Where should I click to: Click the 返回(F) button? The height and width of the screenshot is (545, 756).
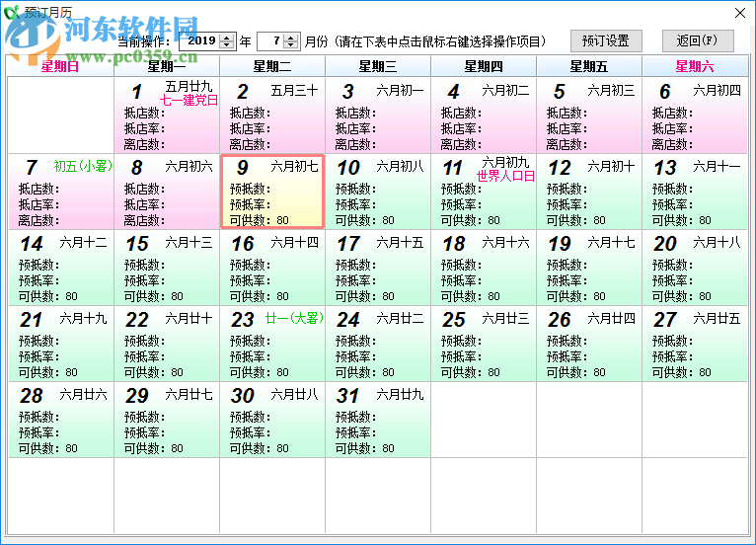[x=698, y=41]
